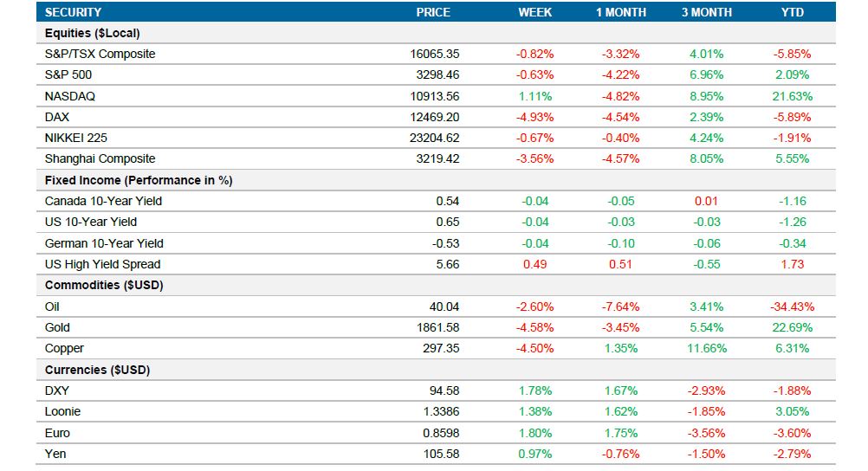Click DXY price 94.58
868x471 pixels.
click(444, 390)
